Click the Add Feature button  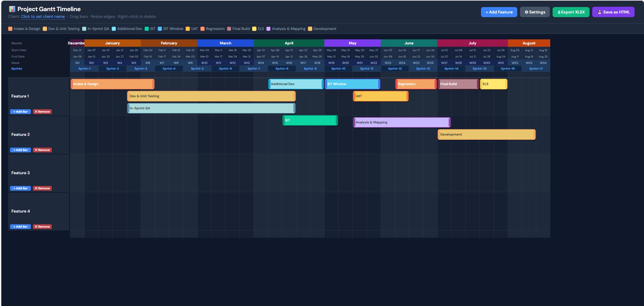(x=499, y=12)
